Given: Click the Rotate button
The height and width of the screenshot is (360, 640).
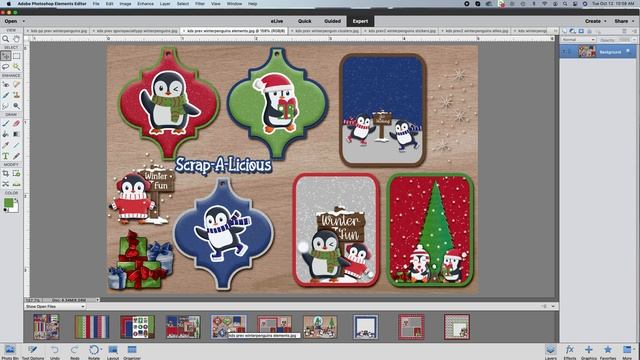Looking at the screenshot, I should [x=93, y=351].
